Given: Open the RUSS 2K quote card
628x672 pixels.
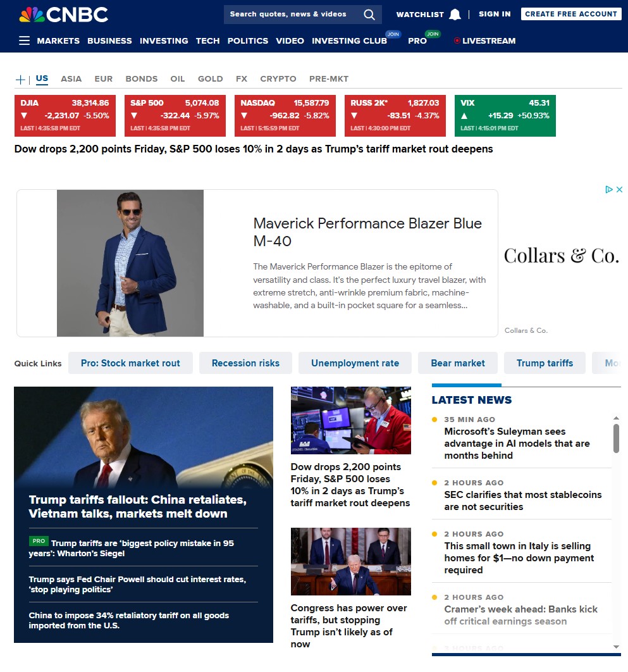Looking at the screenshot, I should (x=395, y=116).
